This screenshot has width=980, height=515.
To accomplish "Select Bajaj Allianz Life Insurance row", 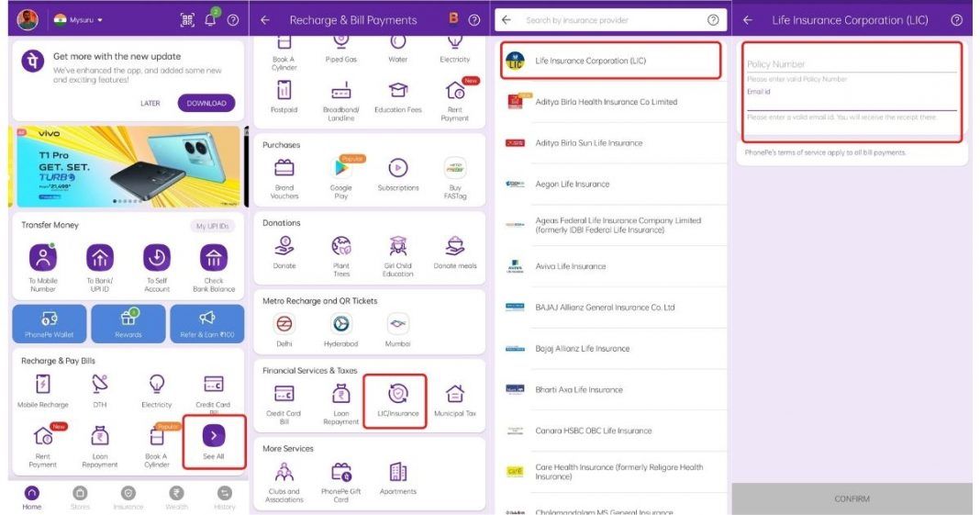I will [x=611, y=349].
